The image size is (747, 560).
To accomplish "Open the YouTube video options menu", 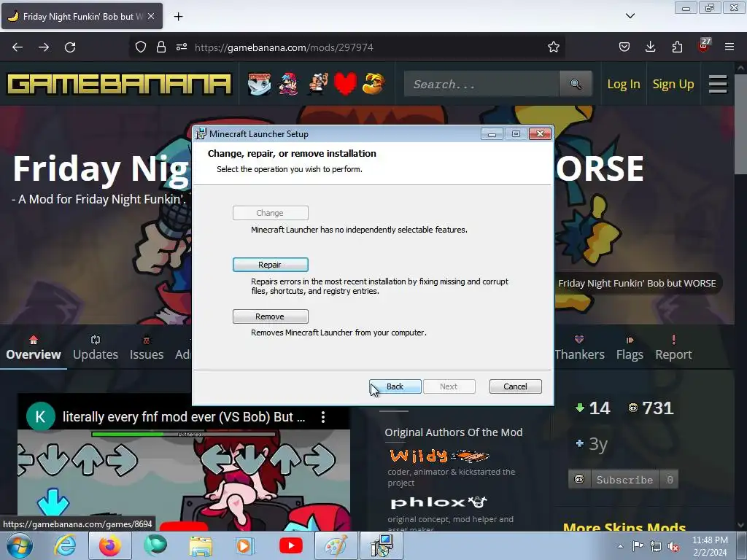I will pyautogui.click(x=323, y=417).
